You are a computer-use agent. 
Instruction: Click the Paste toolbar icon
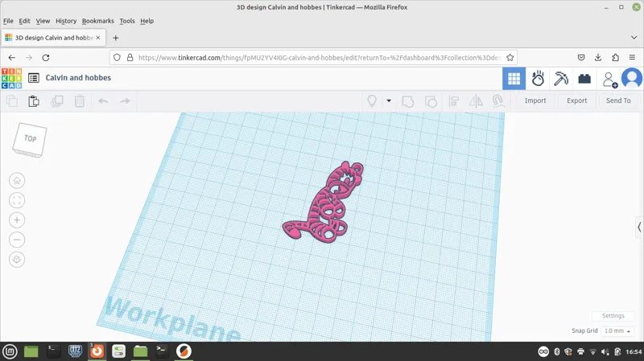34,101
